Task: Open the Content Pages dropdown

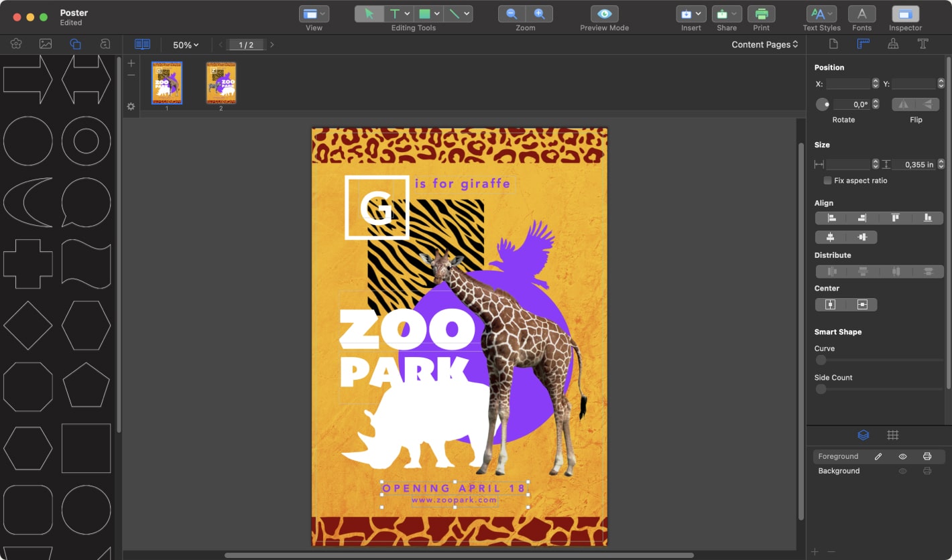Action: tap(764, 44)
